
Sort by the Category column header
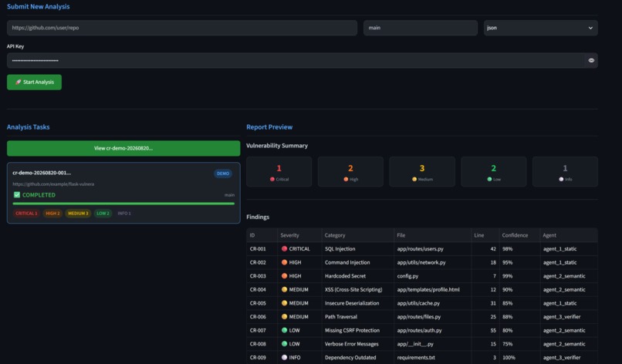pos(357,235)
